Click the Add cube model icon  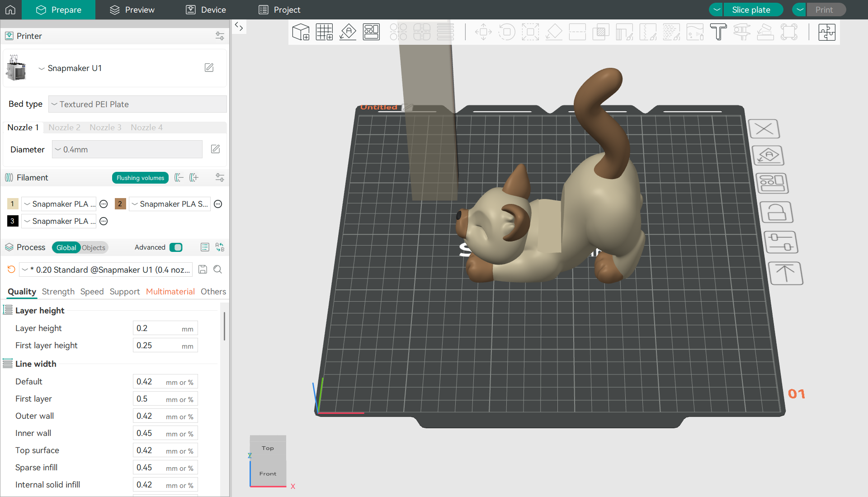(301, 32)
